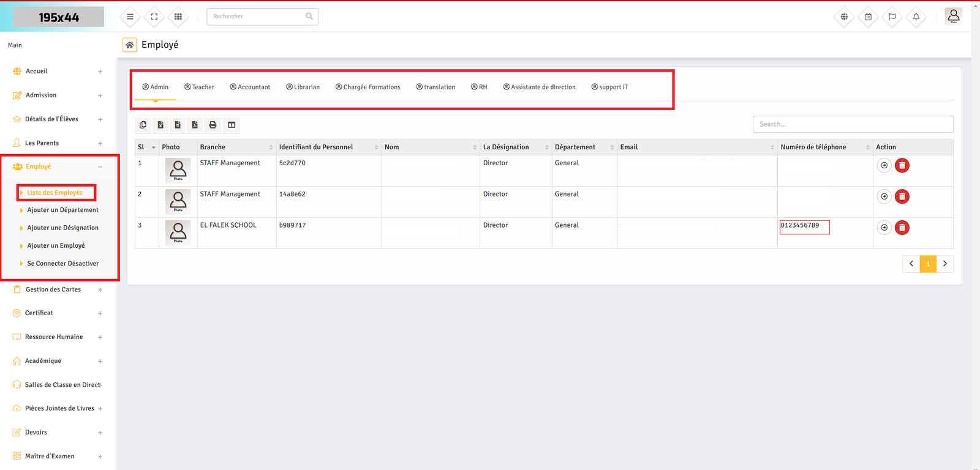Delete the EL FALEK SCHOOL employee row
Image resolution: width=980 pixels, height=470 pixels.
[x=902, y=228]
